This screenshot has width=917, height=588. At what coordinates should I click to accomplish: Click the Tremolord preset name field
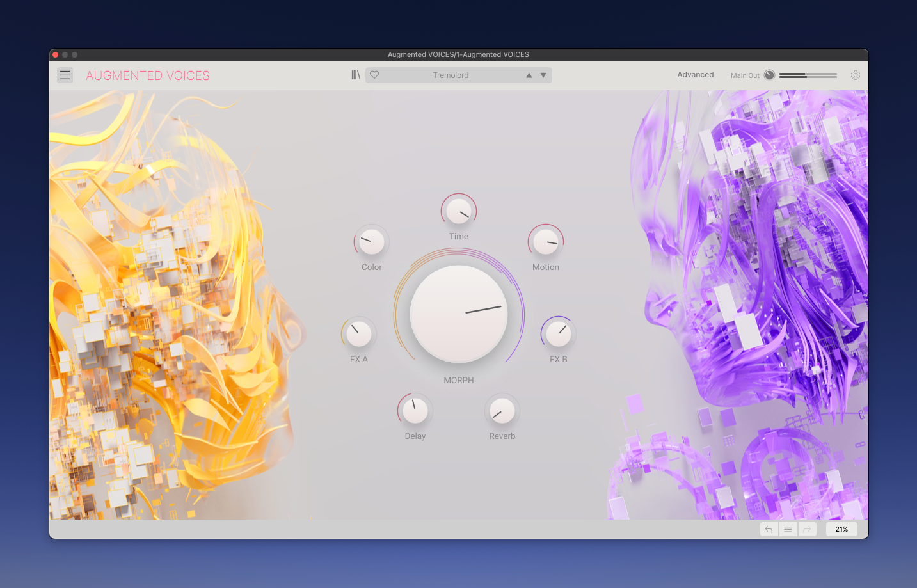pos(451,75)
